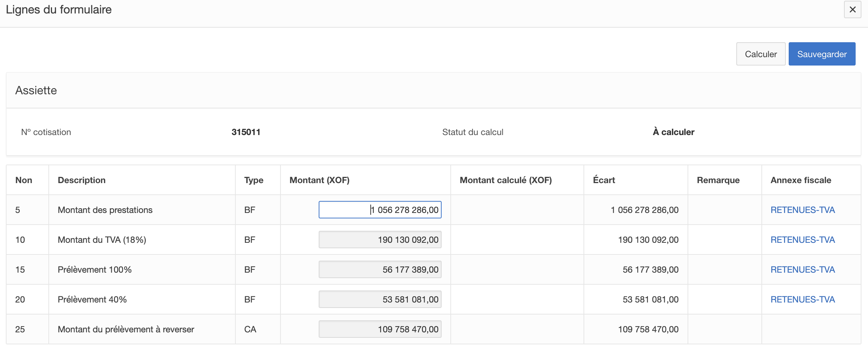Click the Remarque column header
868x348 pixels.
[x=718, y=180]
